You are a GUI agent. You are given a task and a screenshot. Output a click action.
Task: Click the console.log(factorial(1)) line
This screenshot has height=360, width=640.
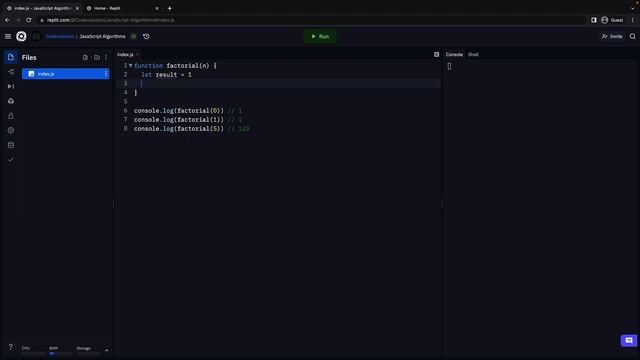(x=179, y=120)
